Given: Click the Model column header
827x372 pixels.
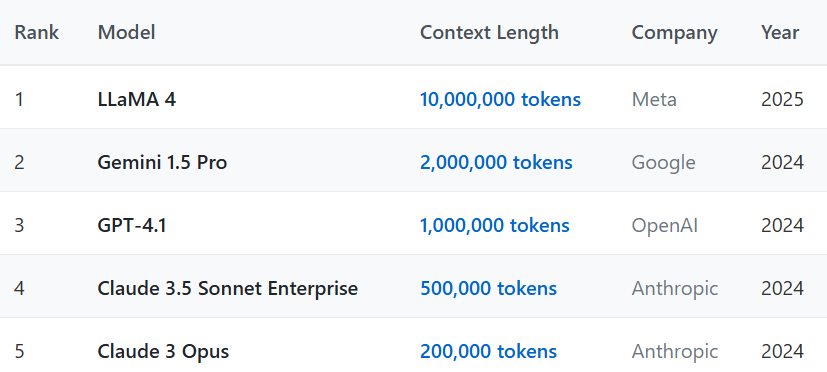Looking at the screenshot, I should [x=127, y=33].
